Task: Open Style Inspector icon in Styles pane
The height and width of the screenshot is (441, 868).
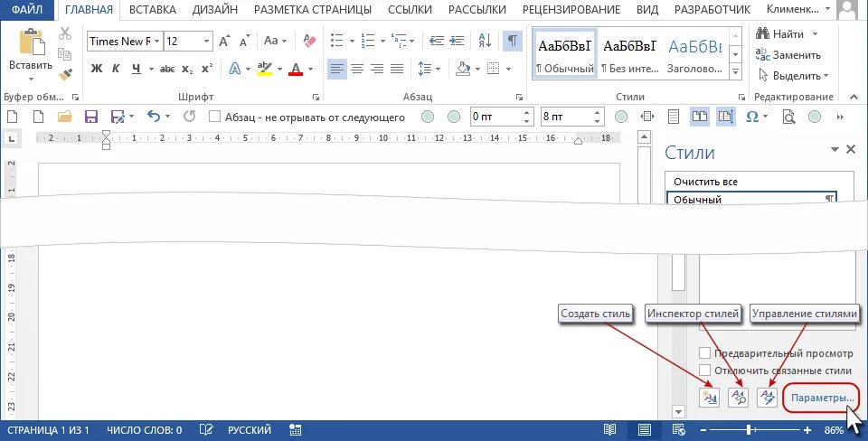Action: pyautogui.click(x=738, y=397)
